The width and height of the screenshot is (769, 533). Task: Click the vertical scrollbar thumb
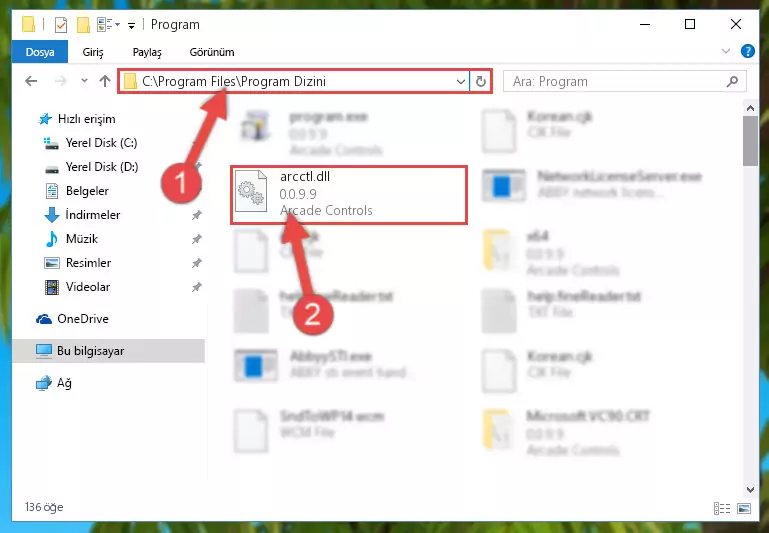(750, 141)
